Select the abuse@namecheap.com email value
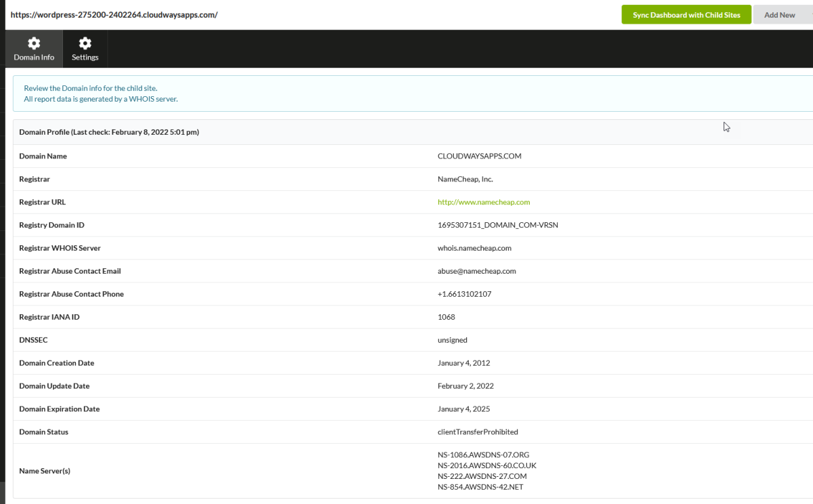 [476, 271]
